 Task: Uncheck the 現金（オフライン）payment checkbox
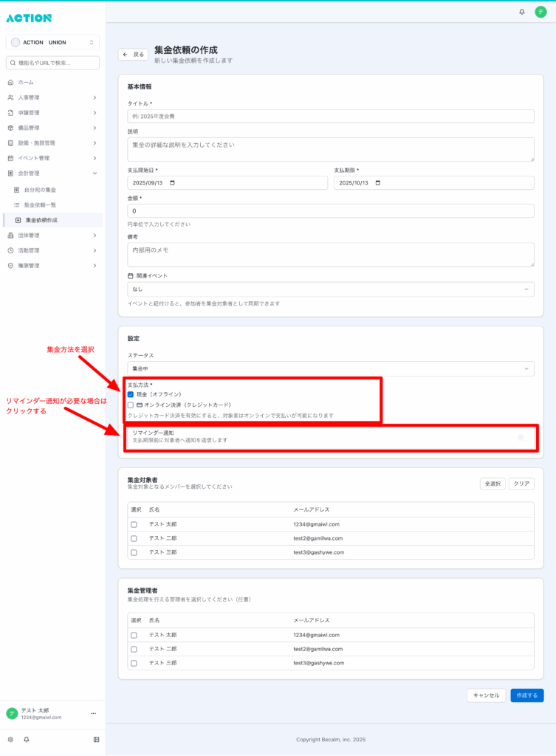tap(131, 394)
